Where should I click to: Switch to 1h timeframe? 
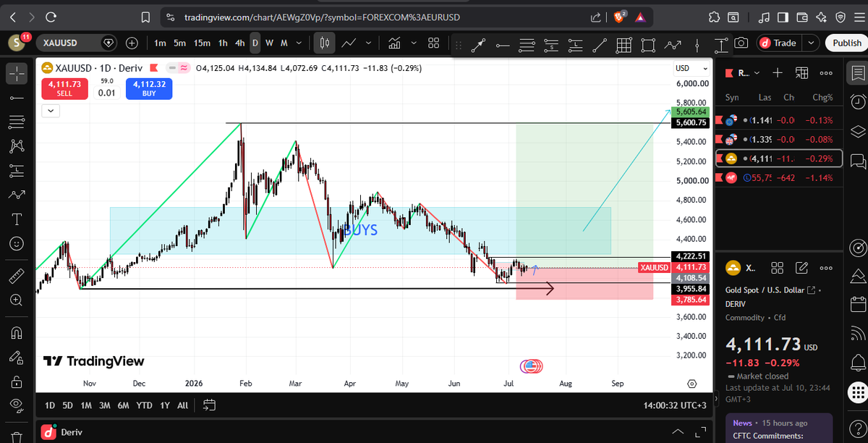point(223,43)
